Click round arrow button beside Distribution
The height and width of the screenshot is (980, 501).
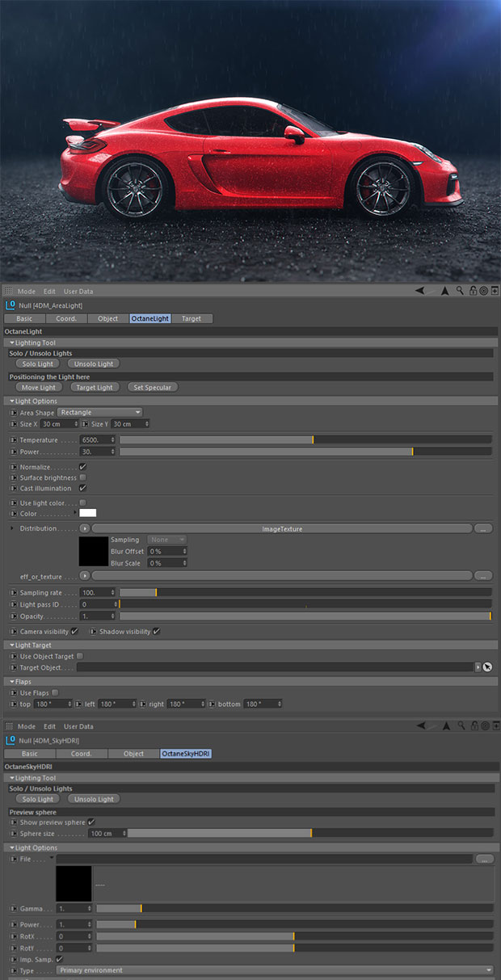[x=85, y=528]
